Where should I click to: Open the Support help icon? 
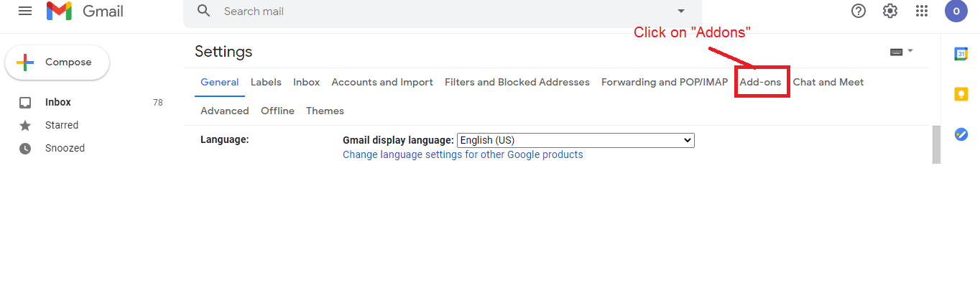click(x=859, y=11)
